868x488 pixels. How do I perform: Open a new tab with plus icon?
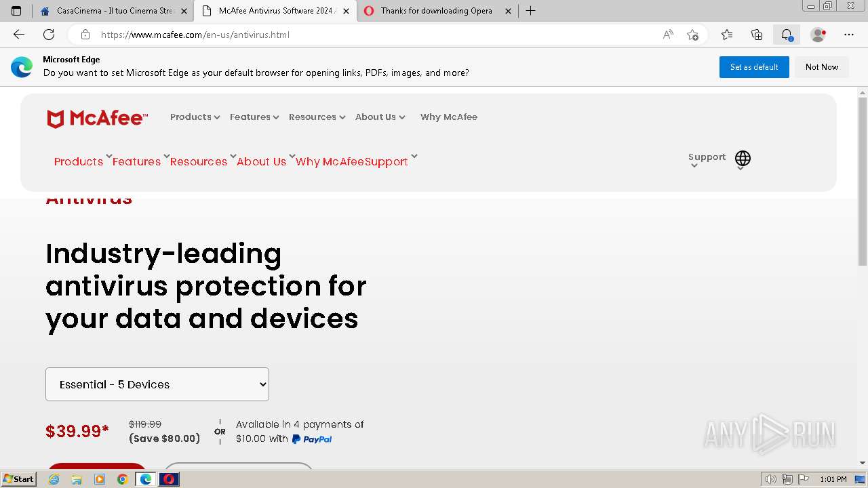(x=530, y=11)
